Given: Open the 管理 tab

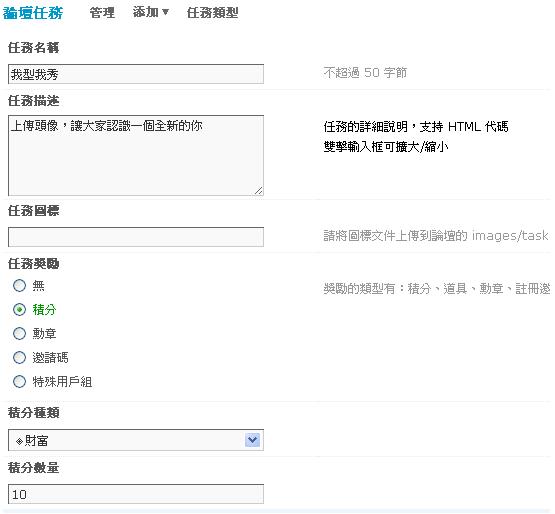Looking at the screenshot, I should click(102, 13).
